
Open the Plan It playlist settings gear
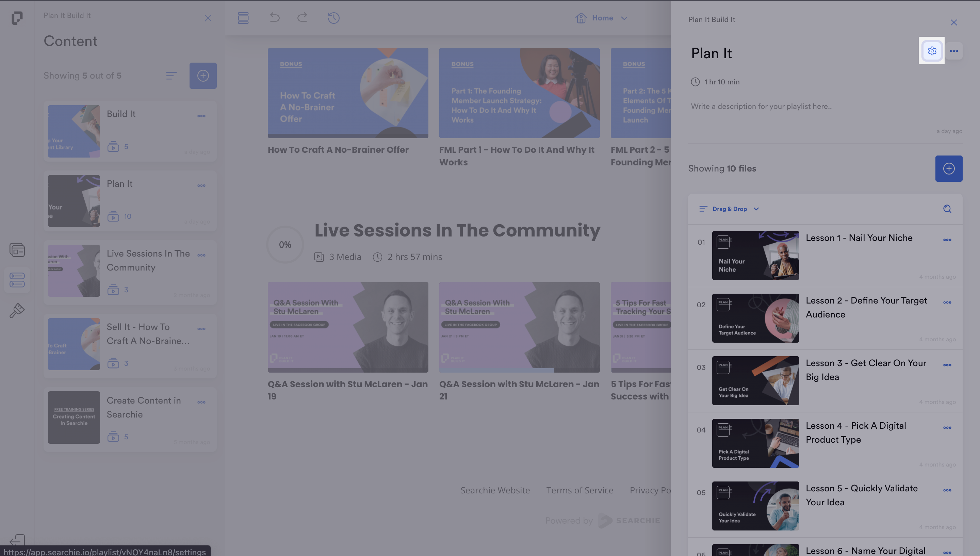coord(932,51)
